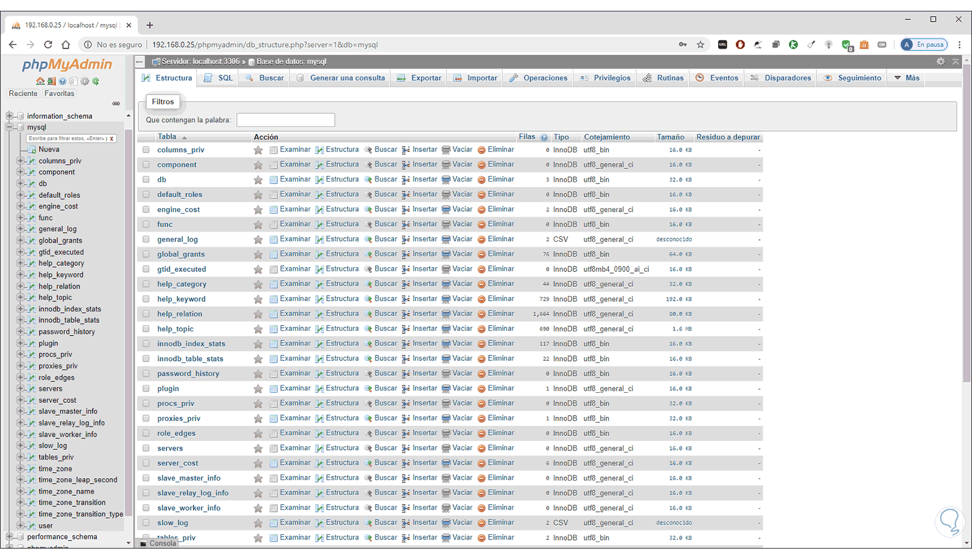Viewport: 972px width, 560px height.
Task: Sort tables by clicking Tabla header
Action: [x=167, y=137]
